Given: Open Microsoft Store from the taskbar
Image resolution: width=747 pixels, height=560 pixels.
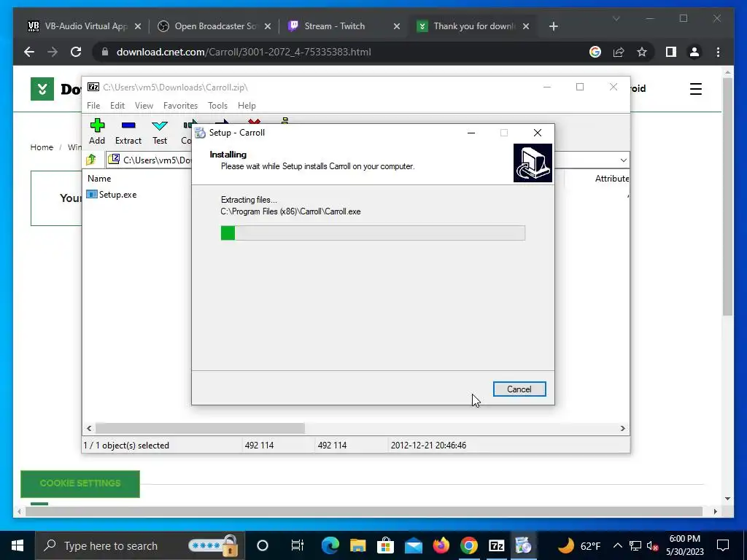Looking at the screenshot, I should [385, 545].
